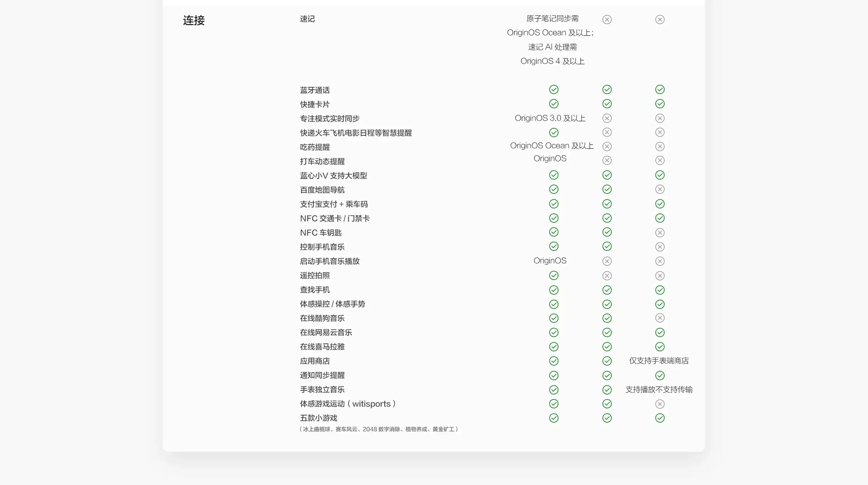Image resolution: width=868 pixels, height=485 pixels.
Task: Click the green check icon beside 蓝牙通话
Action: (x=554, y=90)
